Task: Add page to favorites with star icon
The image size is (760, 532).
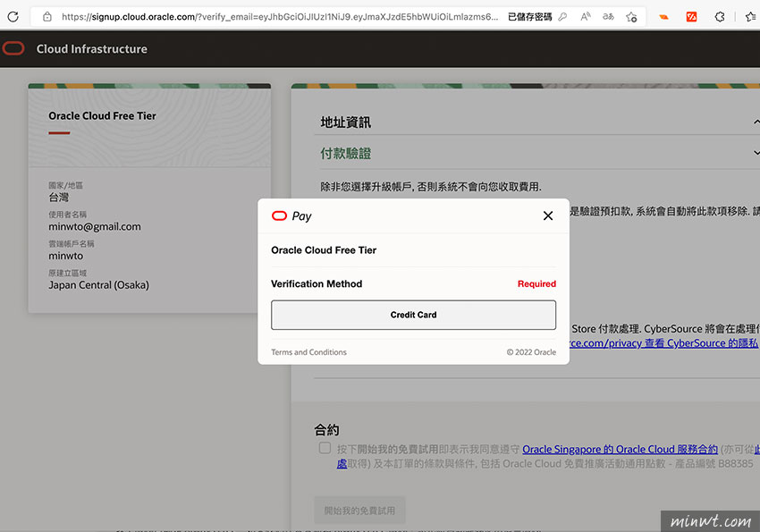Action: [x=631, y=17]
